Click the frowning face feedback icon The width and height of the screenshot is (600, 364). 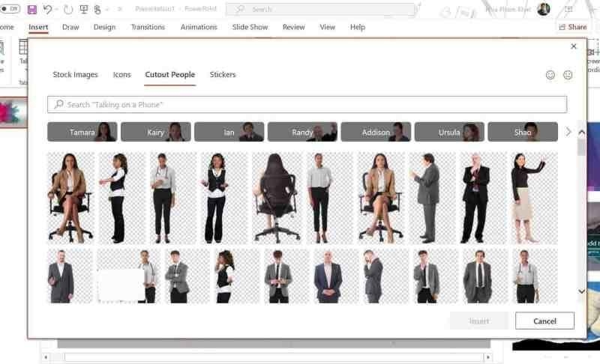568,75
